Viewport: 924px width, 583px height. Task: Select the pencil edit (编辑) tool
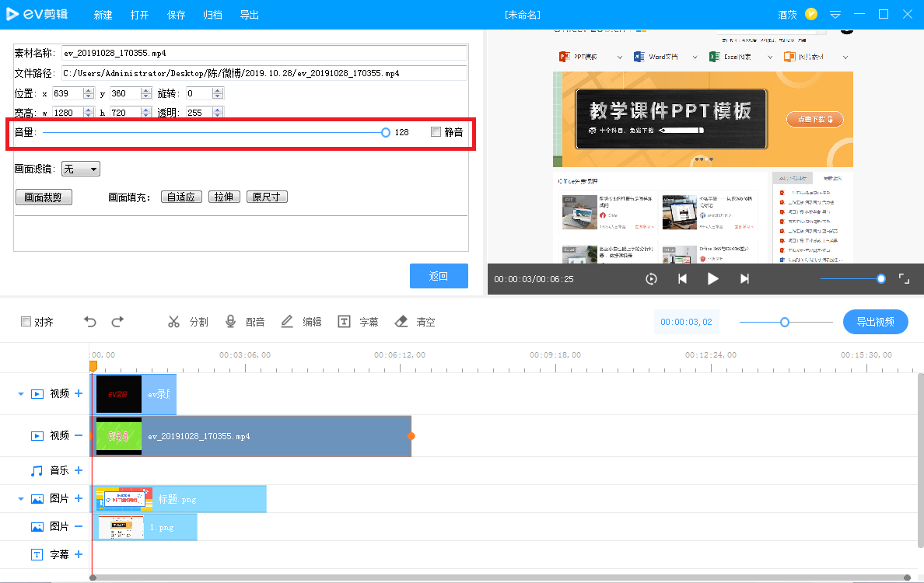point(287,322)
